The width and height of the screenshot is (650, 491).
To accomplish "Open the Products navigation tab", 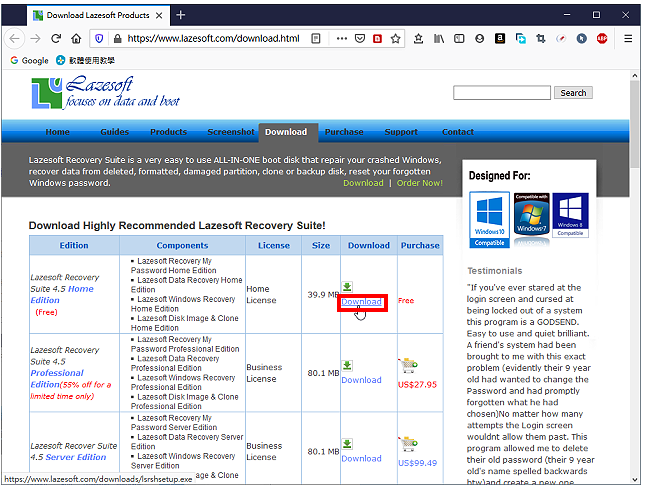I will 168,132.
